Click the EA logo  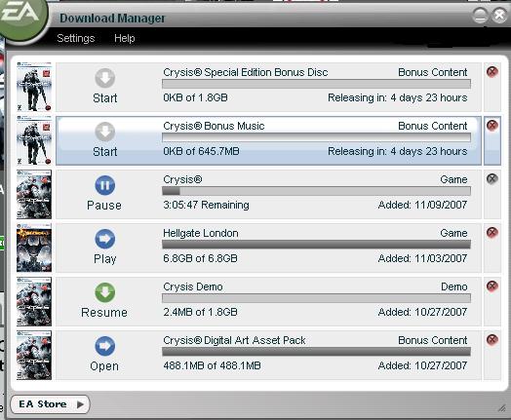point(21,17)
